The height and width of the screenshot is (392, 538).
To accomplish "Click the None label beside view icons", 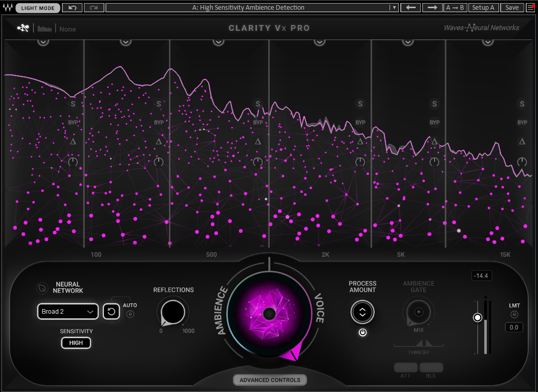I will pos(67,29).
